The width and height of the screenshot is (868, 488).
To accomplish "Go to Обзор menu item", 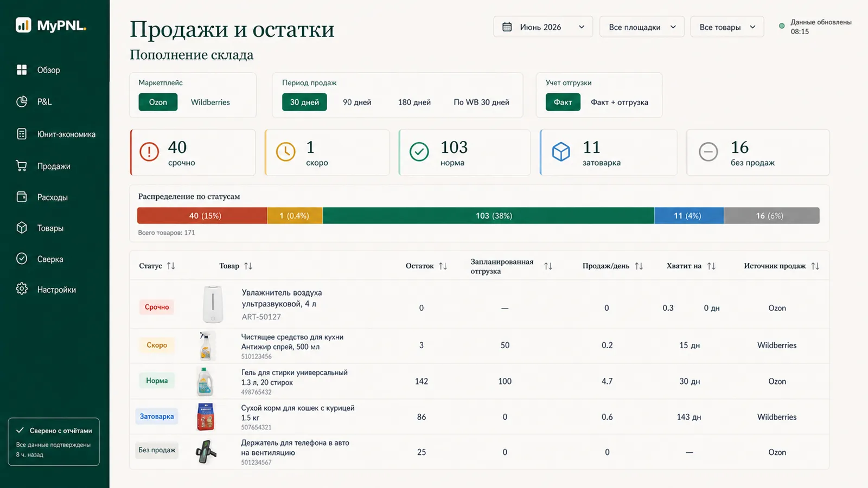I will coord(48,70).
